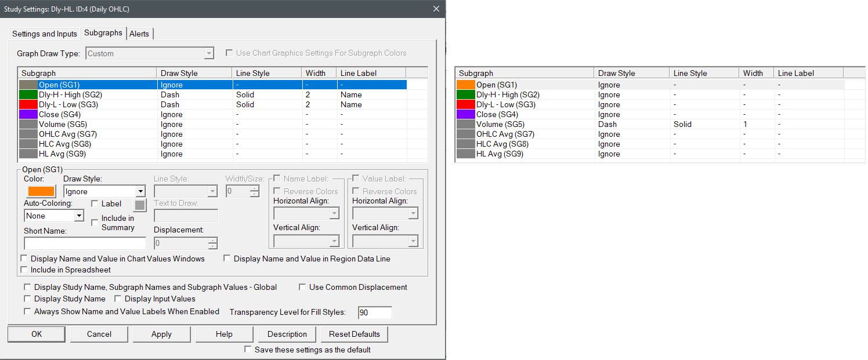Viewport: 868px width, 360px height.
Task: Select the OHLC Avg (SG7) row in dialog
Action: pyautogui.click(x=212, y=134)
